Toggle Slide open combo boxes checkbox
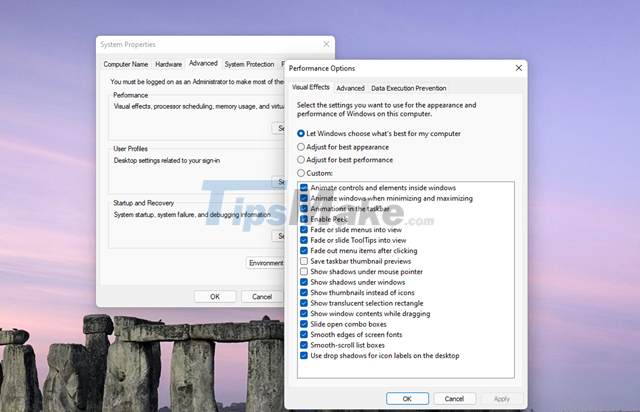640x412 pixels. (x=304, y=324)
